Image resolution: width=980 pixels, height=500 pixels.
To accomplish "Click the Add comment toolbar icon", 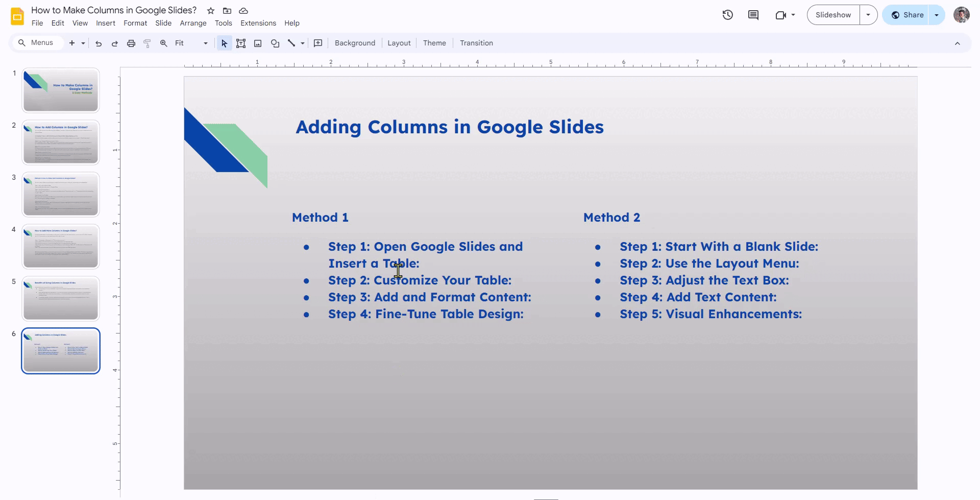I will coord(318,43).
